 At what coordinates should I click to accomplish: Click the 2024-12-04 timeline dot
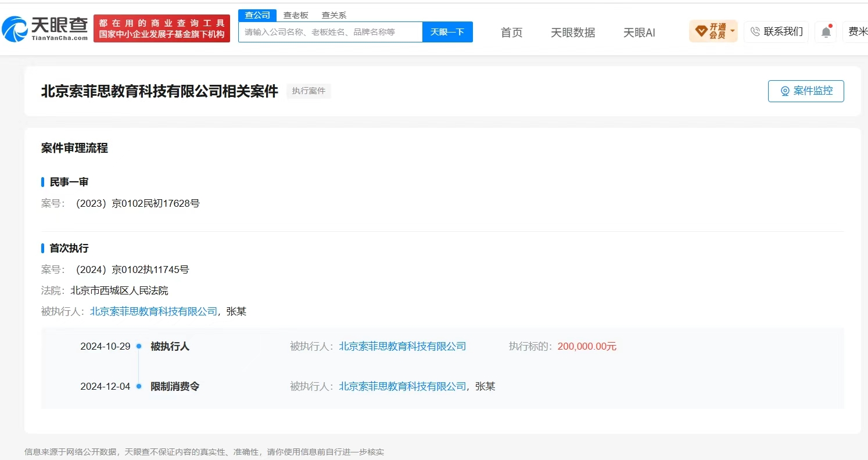point(139,386)
